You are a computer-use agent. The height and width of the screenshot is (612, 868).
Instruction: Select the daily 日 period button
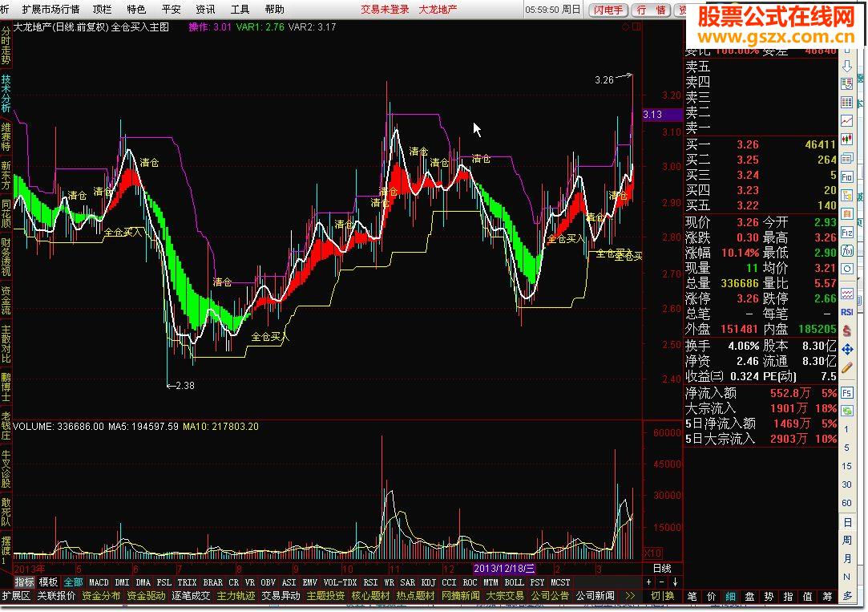pos(847,522)
